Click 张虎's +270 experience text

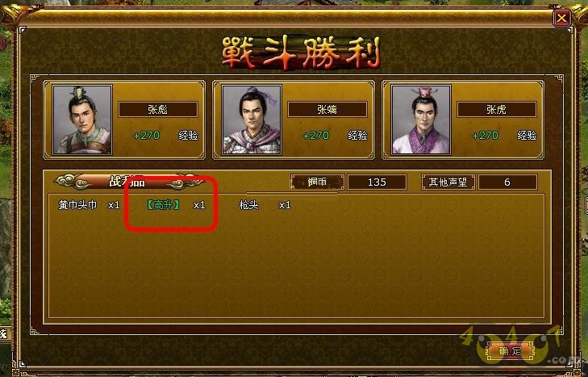click(x=486, y=135)
